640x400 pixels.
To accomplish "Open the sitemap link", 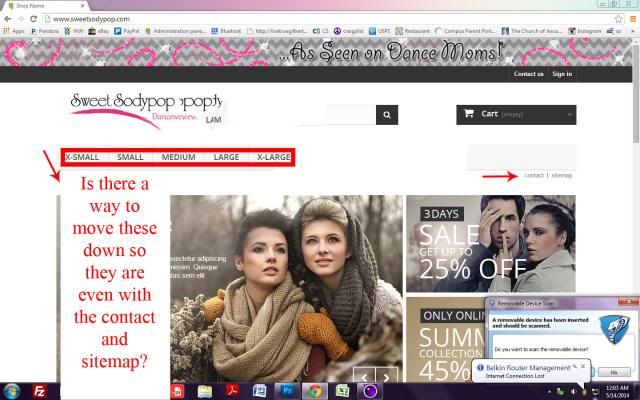I will (x=562, y=175).
